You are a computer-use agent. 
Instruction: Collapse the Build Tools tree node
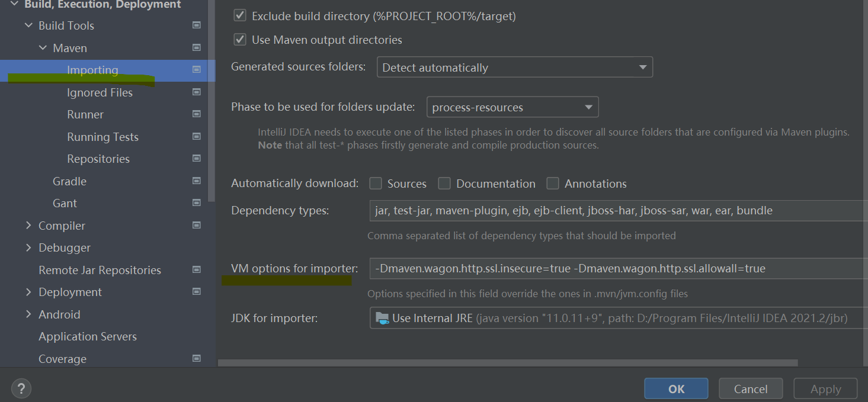coord(28,25)
